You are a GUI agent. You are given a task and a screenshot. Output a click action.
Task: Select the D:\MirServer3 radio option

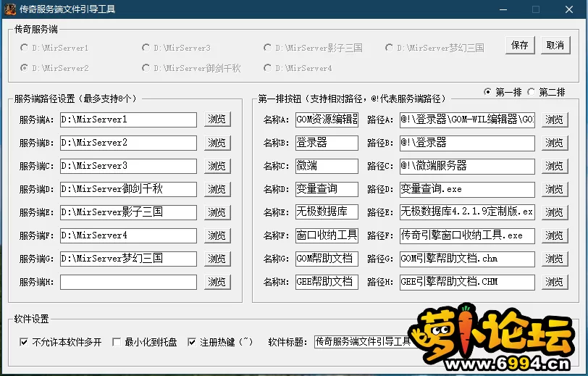point(176,48)
